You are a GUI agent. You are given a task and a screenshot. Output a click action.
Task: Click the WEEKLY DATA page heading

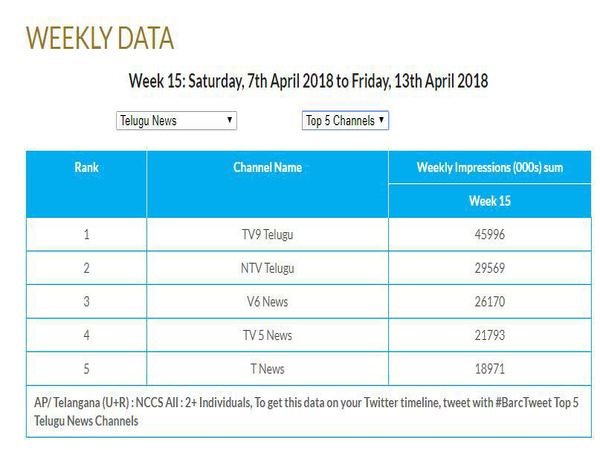coord(100,38)
